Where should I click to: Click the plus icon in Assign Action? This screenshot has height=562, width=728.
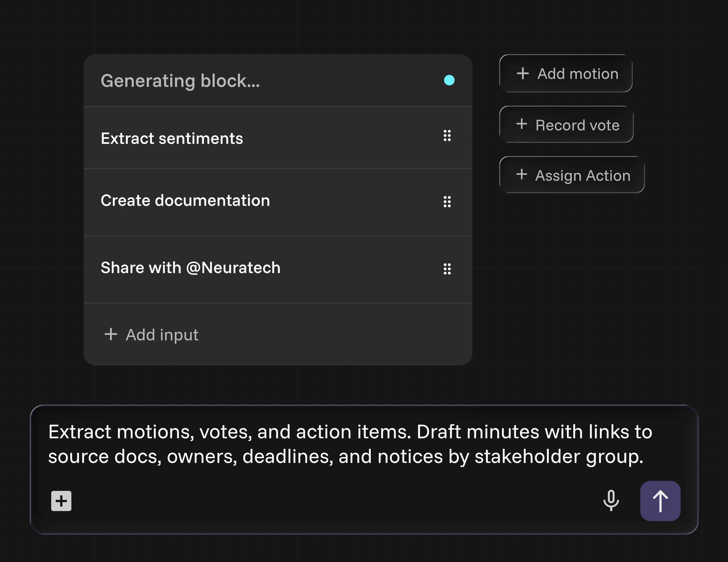[522, 174]
